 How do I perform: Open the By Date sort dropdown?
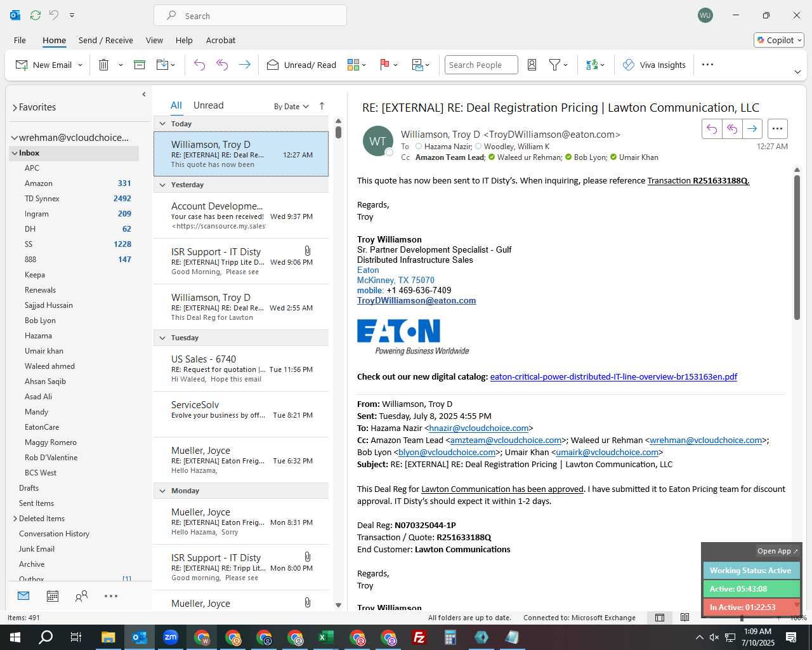(x=291, y=106)
